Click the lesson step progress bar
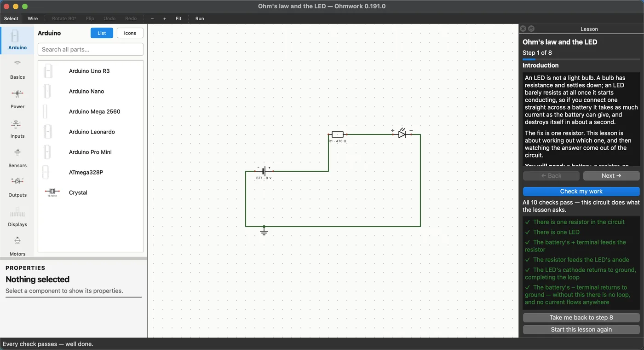This screenshot has height=350, width=644. 581,59
